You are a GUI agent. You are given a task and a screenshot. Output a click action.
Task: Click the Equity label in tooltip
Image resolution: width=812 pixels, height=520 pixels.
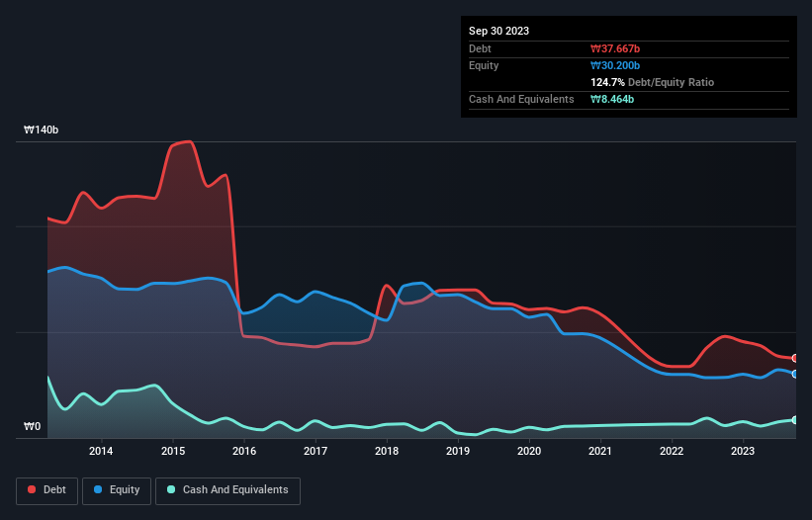pos(484,65)
